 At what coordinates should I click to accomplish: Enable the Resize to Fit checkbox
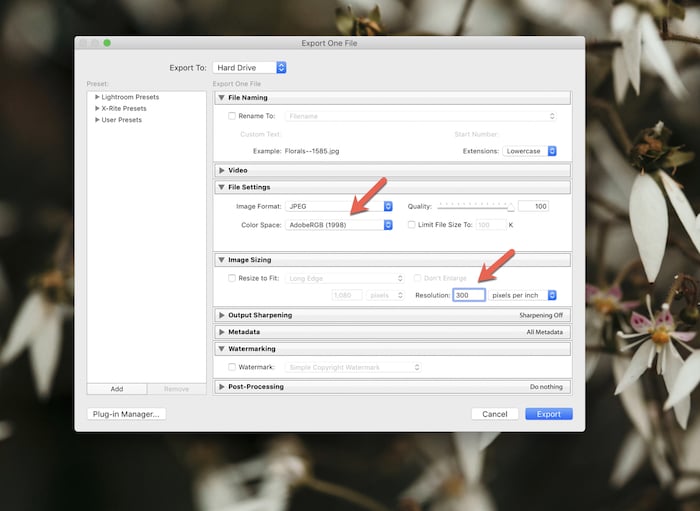232,278
